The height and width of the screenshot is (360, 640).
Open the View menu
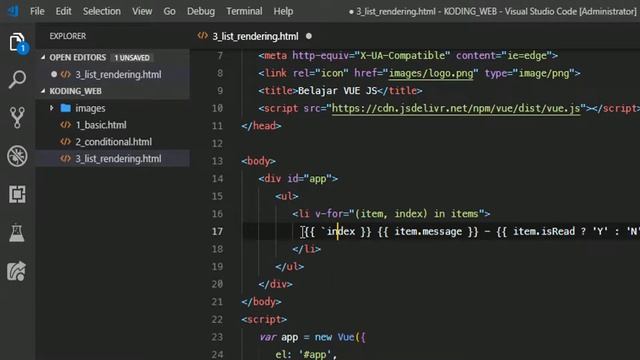point(142,11)
